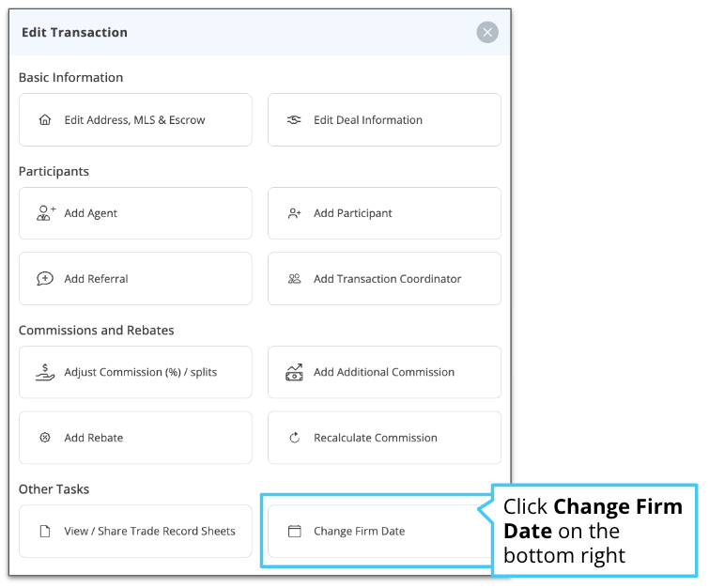Click the calendar icon for Change Firm Date
Viewport: 709px width, 588px height.
[294, 531]
